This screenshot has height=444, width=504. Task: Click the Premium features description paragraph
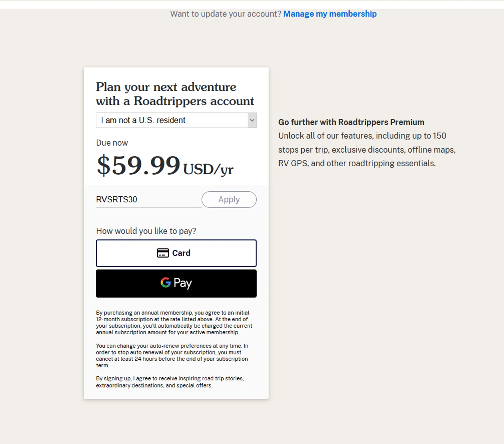pyautogui.click(x=367, y=150)
